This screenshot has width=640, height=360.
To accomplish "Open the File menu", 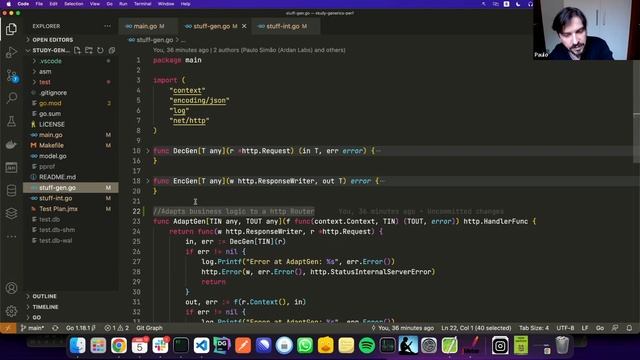I will pos(39,4).
